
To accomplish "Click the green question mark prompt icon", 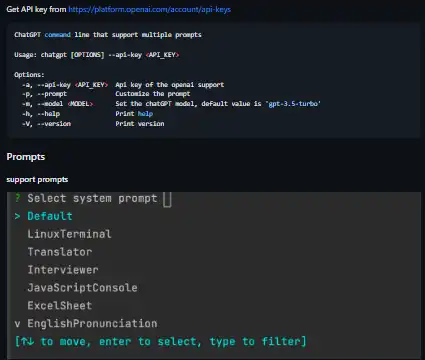I will pos(18,198).
